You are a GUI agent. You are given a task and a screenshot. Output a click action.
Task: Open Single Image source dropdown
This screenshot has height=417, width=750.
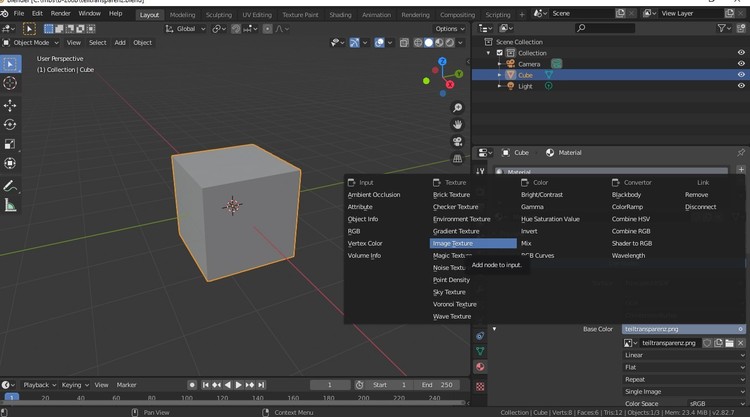(684, 392)
